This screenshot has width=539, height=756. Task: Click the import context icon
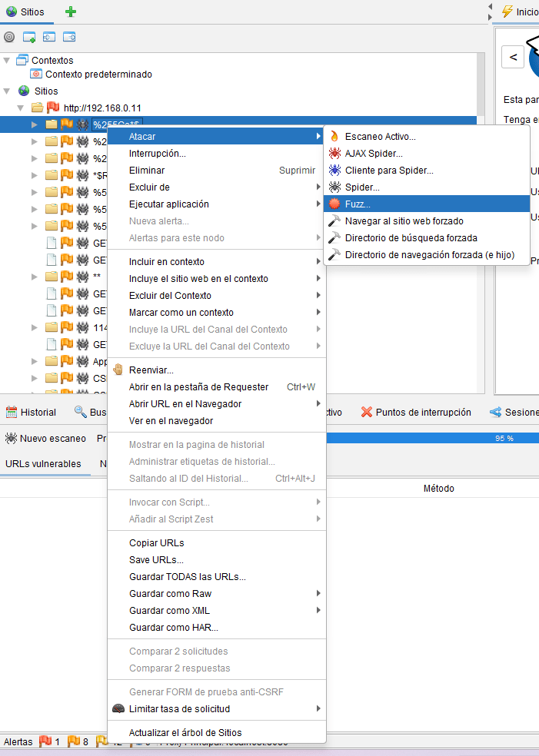pyautogui.click(x=49, y=36)
